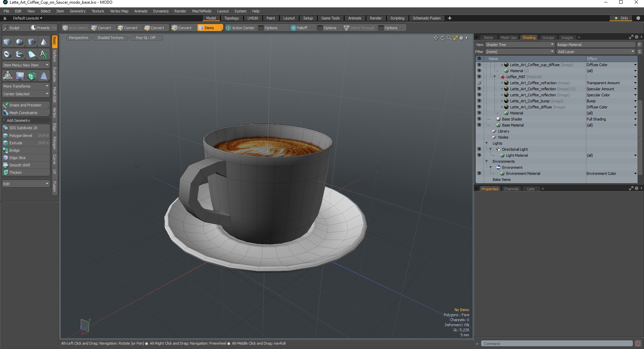Select the Sphere primitive tool

point(19,42)
